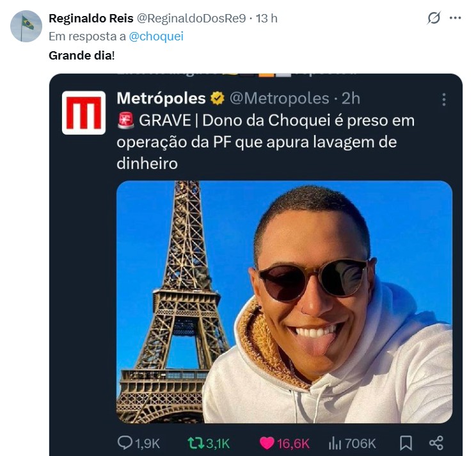The image size is (476, 456).
Task: Click the Metrópoles verified badge
Action: coord(218,99)
